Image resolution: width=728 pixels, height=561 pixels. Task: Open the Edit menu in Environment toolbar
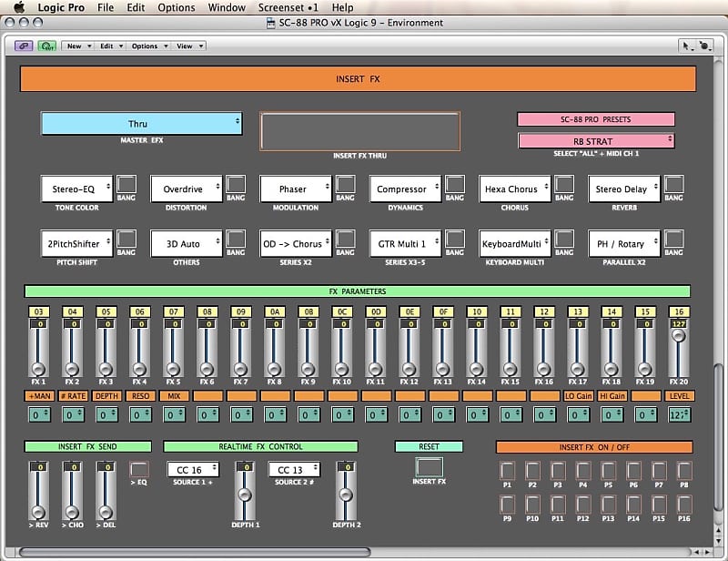[110, 46]
